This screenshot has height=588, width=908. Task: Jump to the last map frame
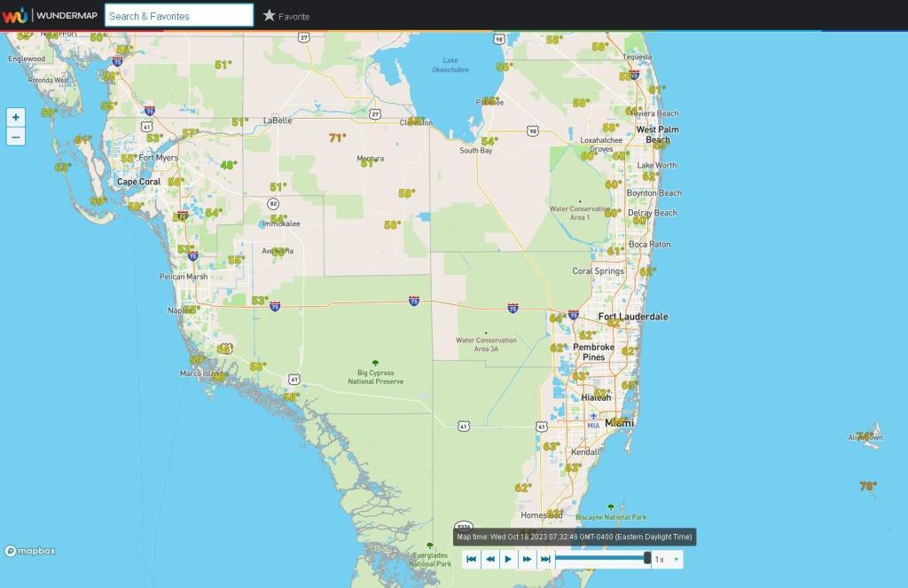click(545, 559)
